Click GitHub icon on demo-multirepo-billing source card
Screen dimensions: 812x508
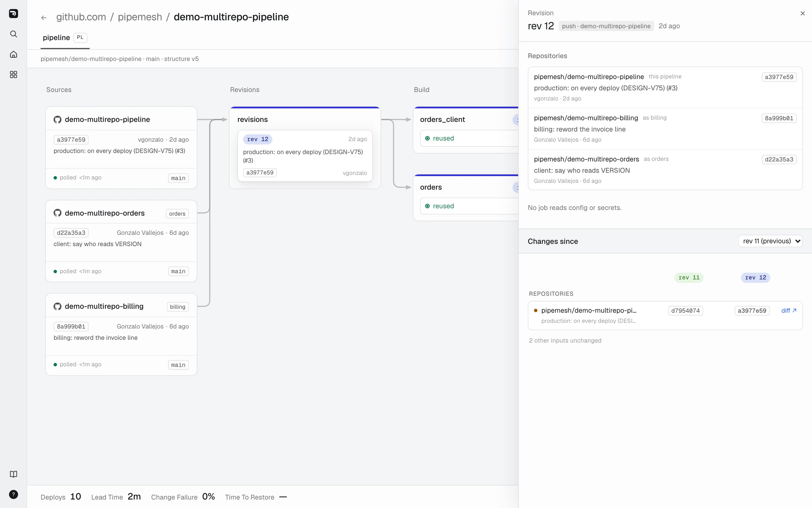pyautogui.click(x=58, y=306)
